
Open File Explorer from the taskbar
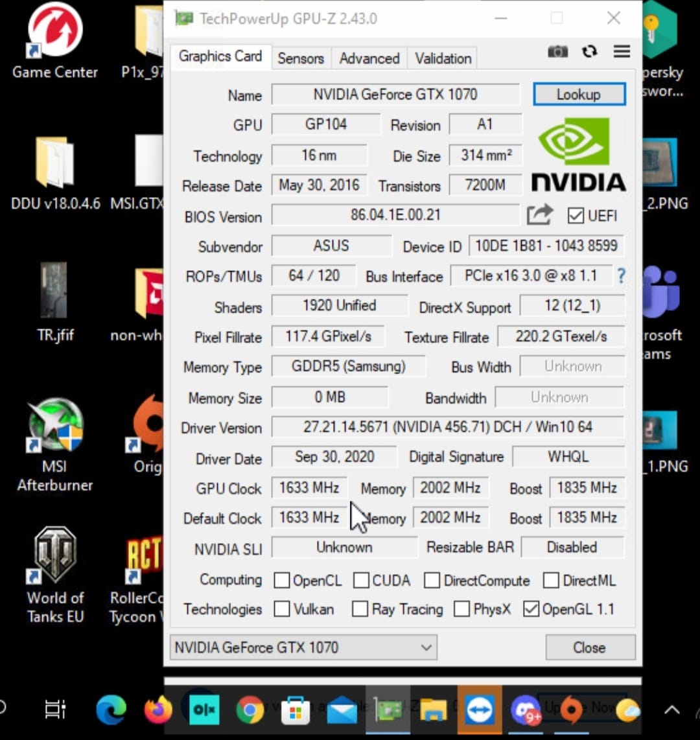[434, 710]
